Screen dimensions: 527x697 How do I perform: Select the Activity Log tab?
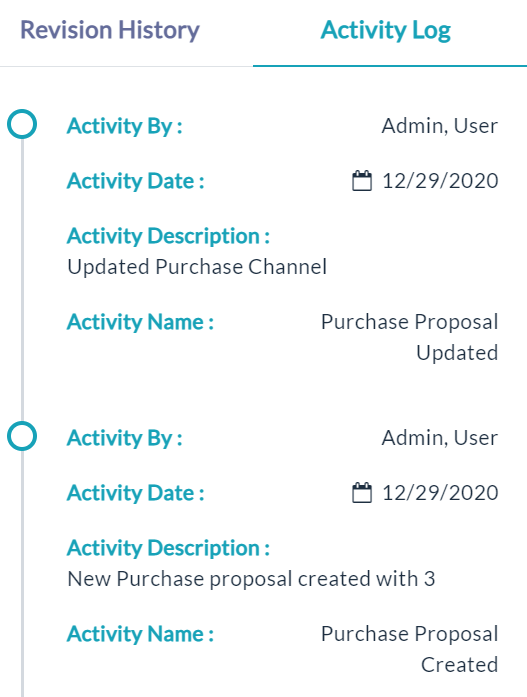pos(386,31)
